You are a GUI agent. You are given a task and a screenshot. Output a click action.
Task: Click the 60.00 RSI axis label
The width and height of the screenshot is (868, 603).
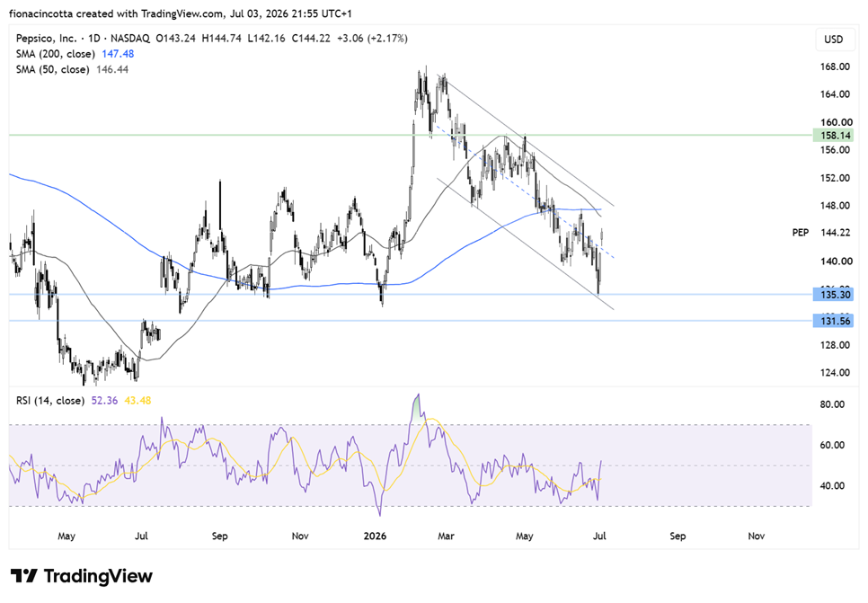point(832,445)
